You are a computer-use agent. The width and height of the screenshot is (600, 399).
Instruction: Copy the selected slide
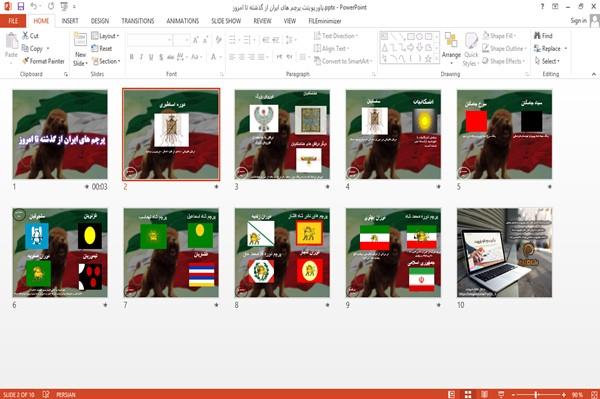click(32, 49)
